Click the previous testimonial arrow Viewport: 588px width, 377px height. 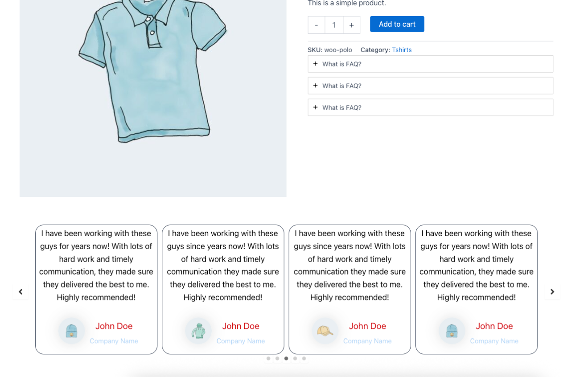[x=21, y=292]
